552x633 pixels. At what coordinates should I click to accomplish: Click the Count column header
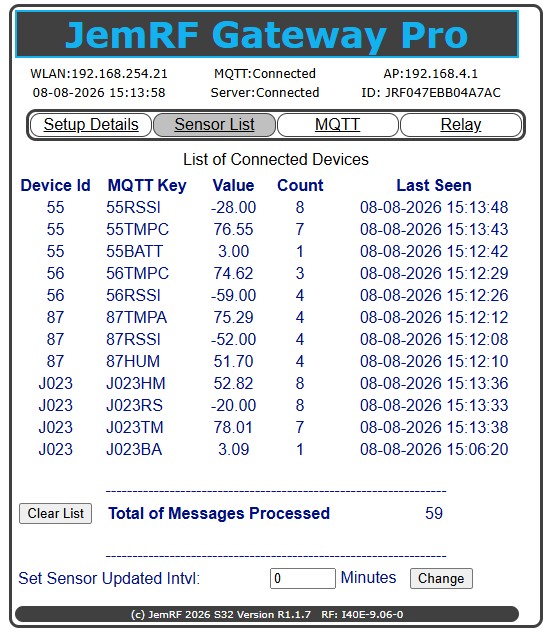(300, 186)
